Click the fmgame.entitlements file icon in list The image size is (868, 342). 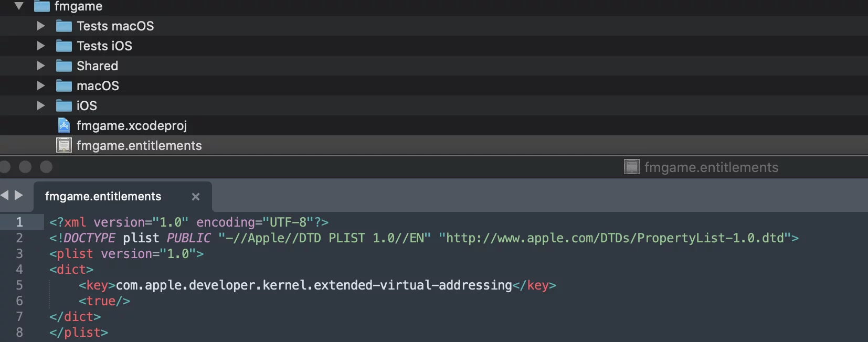[63, 145]
